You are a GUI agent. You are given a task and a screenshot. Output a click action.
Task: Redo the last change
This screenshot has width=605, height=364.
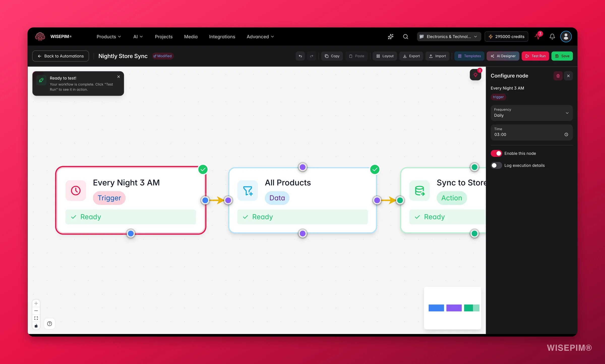(x=312, y=56)
